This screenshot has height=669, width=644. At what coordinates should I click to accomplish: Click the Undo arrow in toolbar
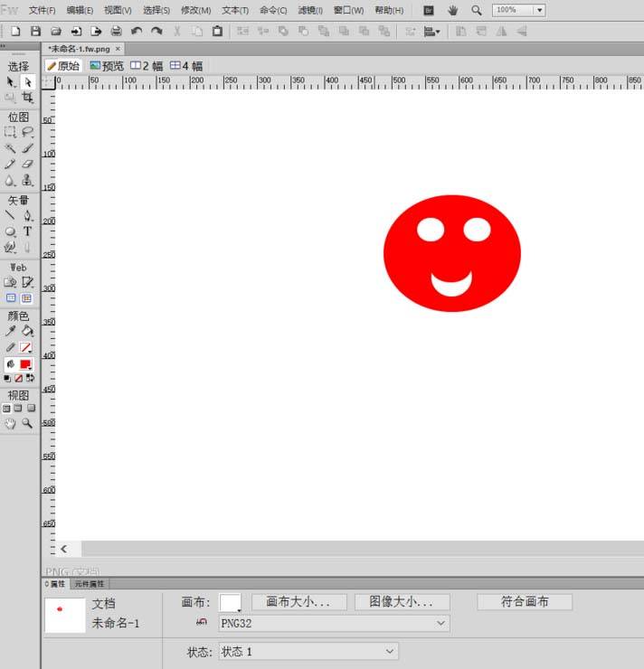point(137,31)
